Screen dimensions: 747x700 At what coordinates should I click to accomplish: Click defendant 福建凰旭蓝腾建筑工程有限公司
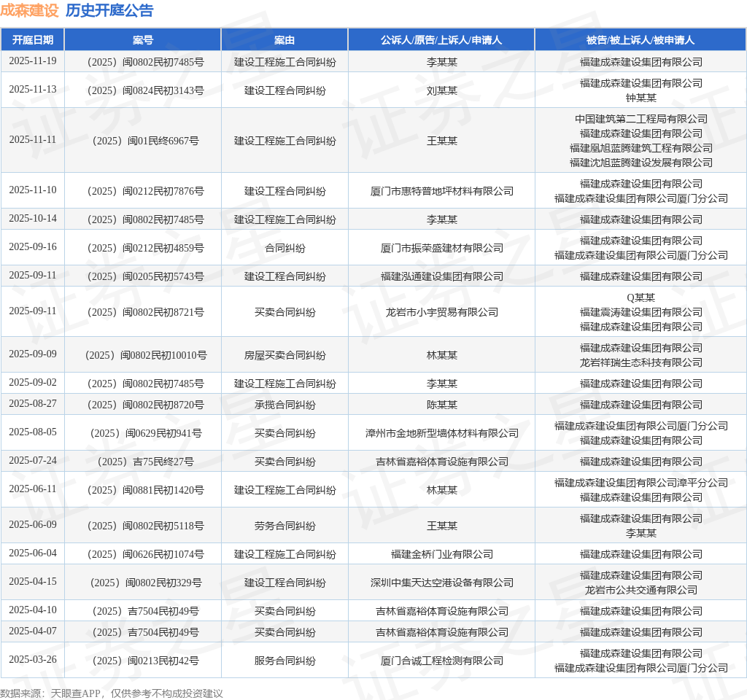[x=640, y=148]
